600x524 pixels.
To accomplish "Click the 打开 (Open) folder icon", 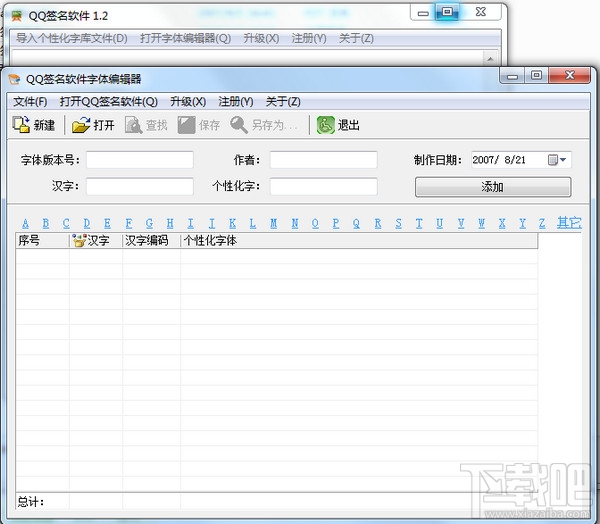I will 81,125.
